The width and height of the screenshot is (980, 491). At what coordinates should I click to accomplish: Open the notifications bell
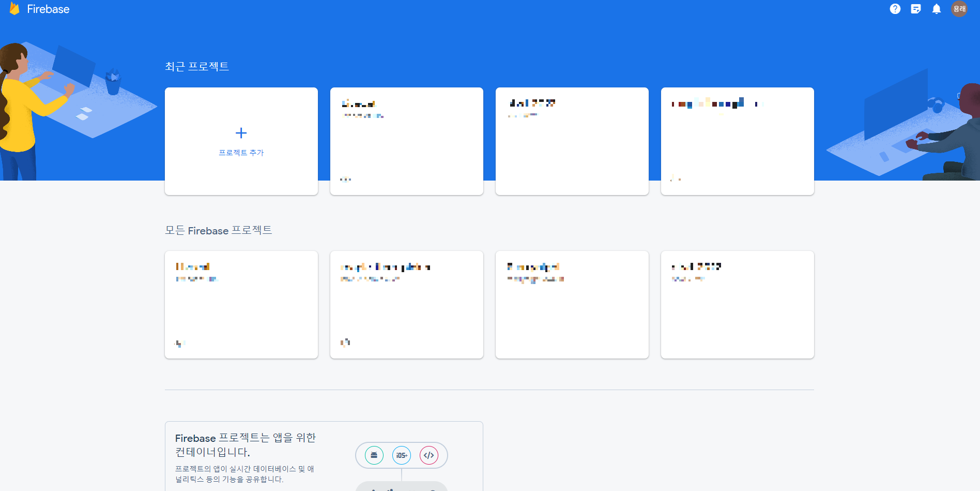937,9
